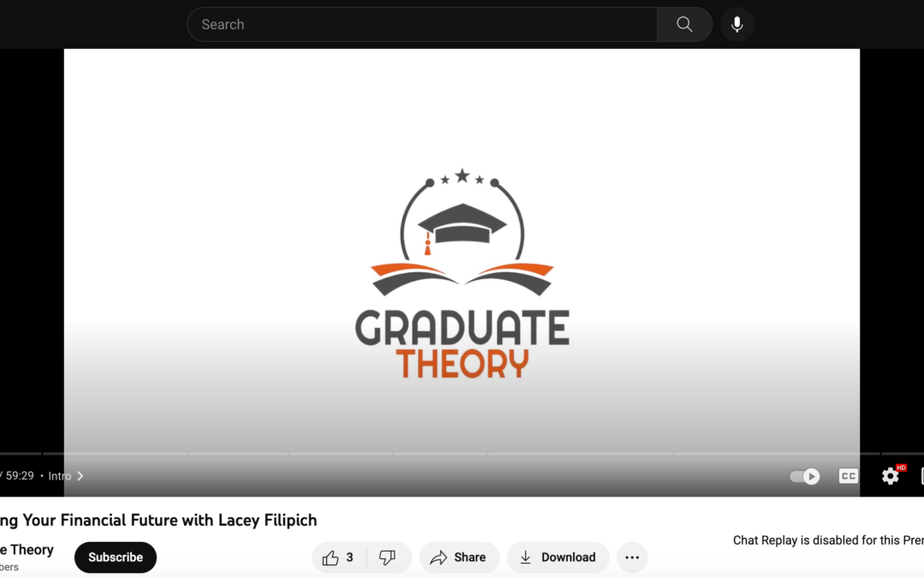Click the video title with Lacey Filipich
The image size is (924, 578).
tap(158, 521)
